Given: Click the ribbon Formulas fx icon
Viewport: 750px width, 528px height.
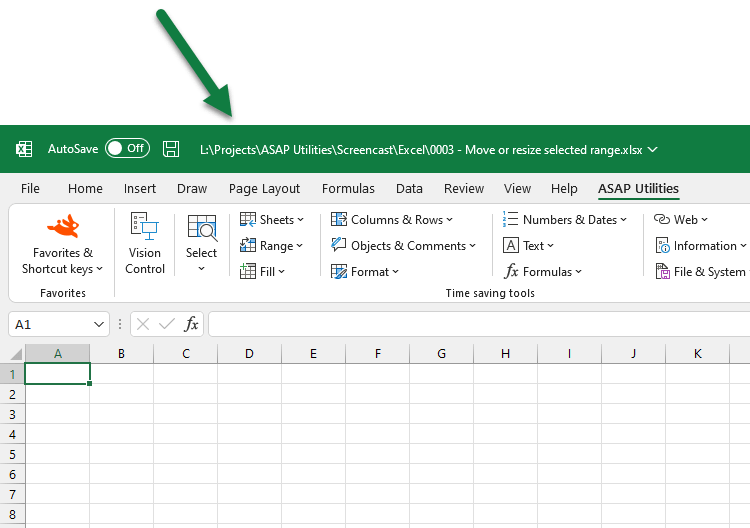Looking at the screenshot, I should (511, 271).
